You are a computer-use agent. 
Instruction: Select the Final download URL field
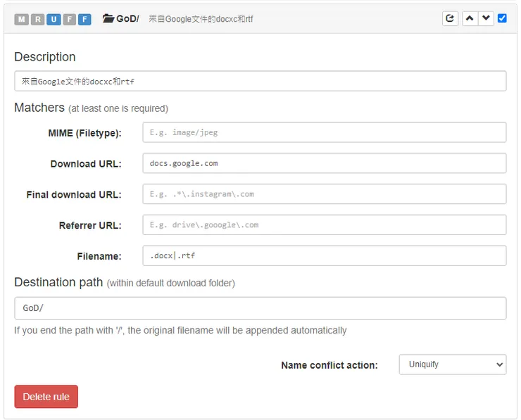(324, 194)
